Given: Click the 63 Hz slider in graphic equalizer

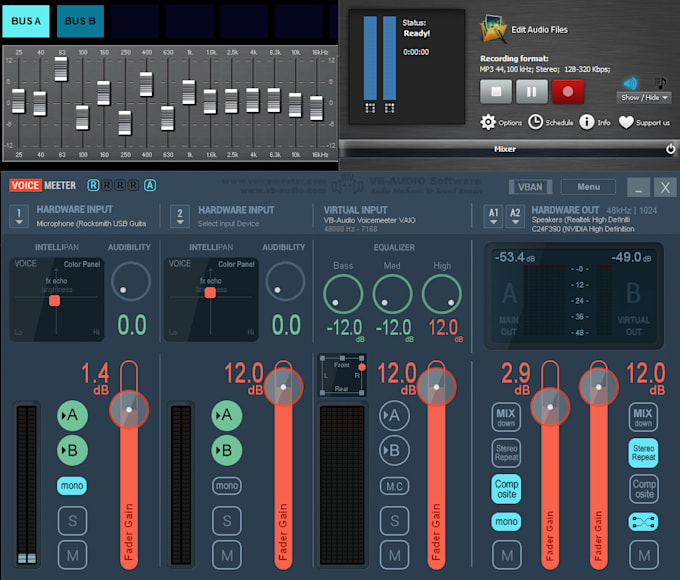Looking at the screenshot, I should [61, 69].
